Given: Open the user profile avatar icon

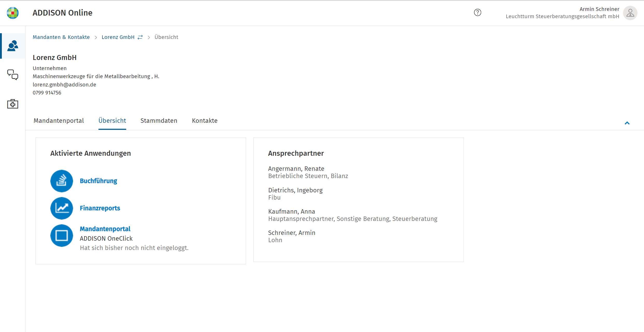Looking at the screenshot, I should [x=630, y=13].
